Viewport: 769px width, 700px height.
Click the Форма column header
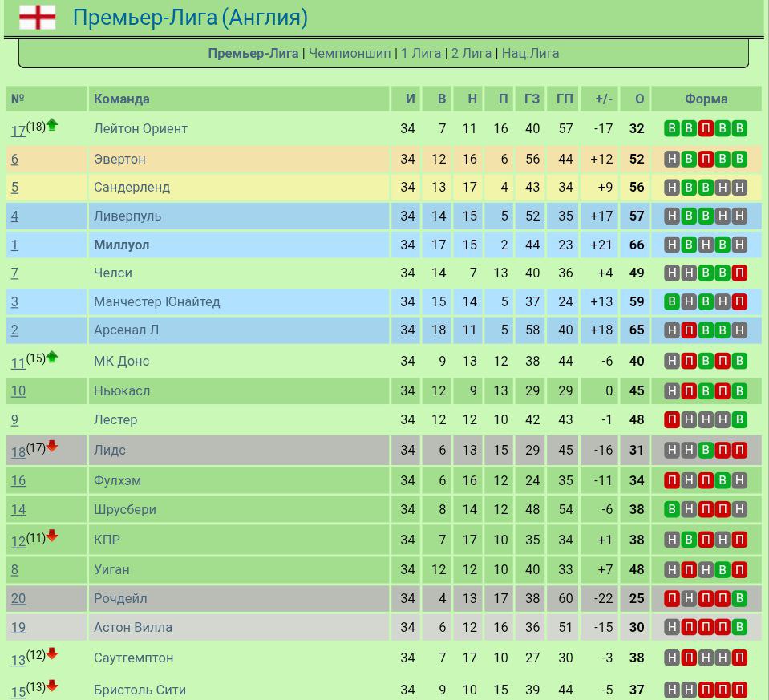point(706,99)
